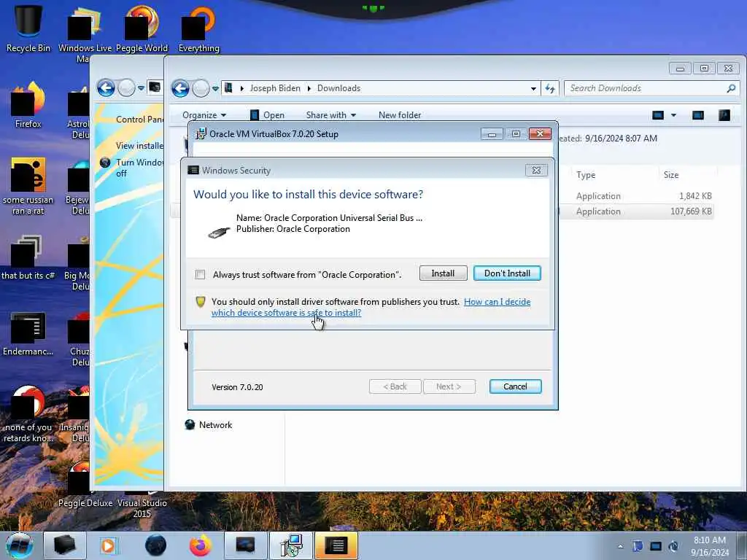Viewport: 747px width, 560px height.
Task: Sort files by the Type column
Action: (586, 175)
